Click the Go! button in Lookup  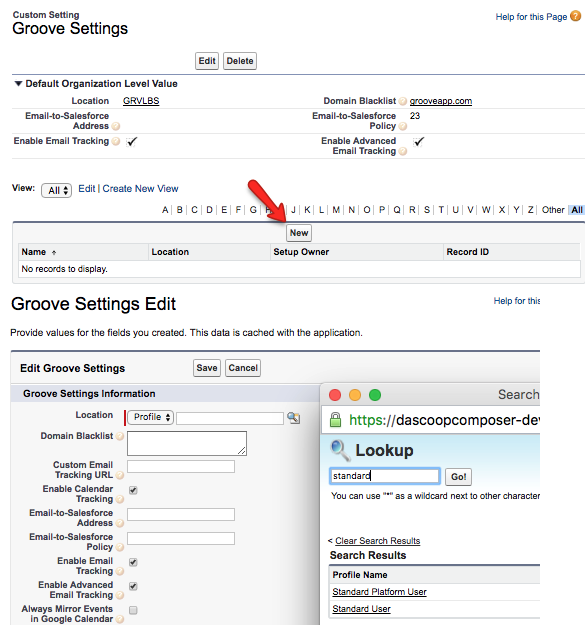pyautogui.click(x=458, y=477)
